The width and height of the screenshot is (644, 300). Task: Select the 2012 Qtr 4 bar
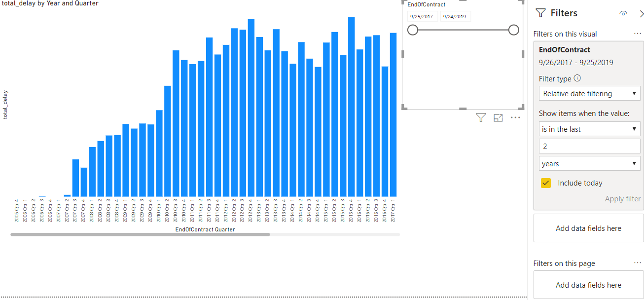pos(251,108)
